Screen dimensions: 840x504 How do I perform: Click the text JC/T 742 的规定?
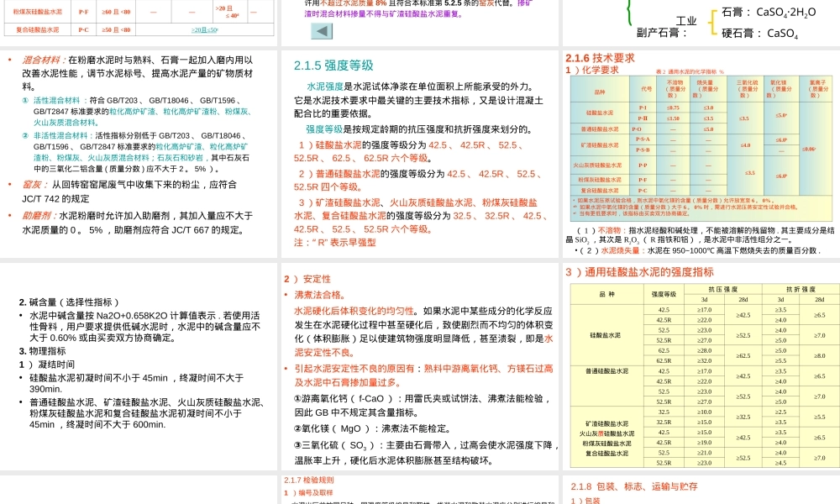(x=55, y=199)
